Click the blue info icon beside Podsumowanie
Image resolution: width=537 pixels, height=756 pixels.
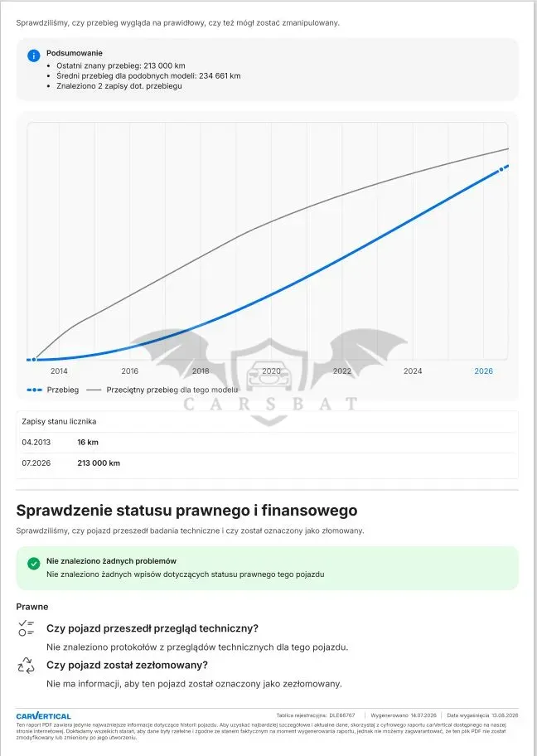click(34, 56)
